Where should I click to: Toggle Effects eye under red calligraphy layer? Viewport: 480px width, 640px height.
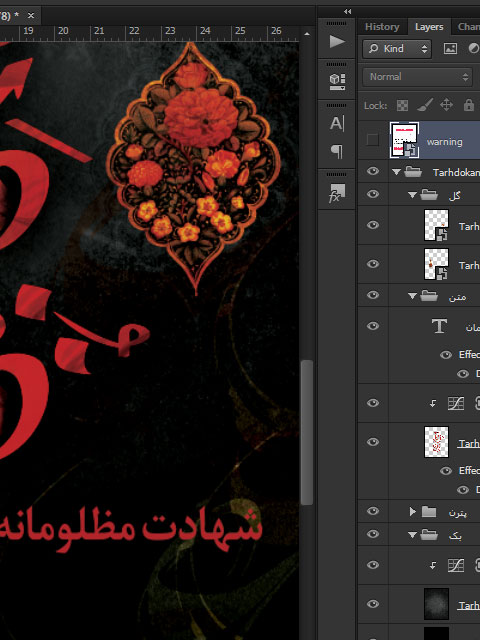pyautogui.click(x=446, y=471)
